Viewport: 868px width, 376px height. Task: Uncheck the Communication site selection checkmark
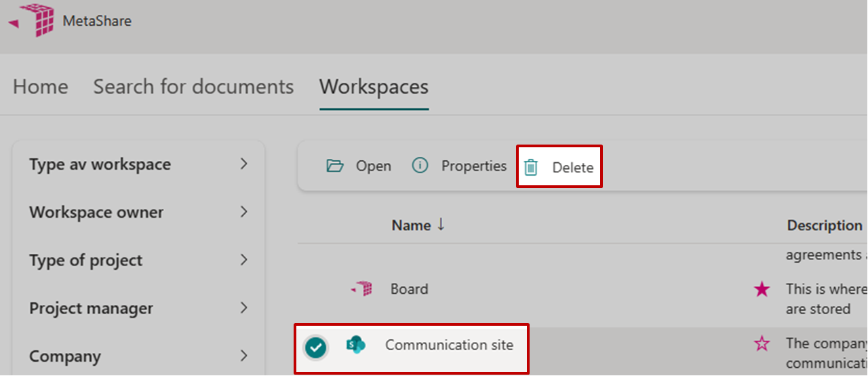(x=315, y=347)
